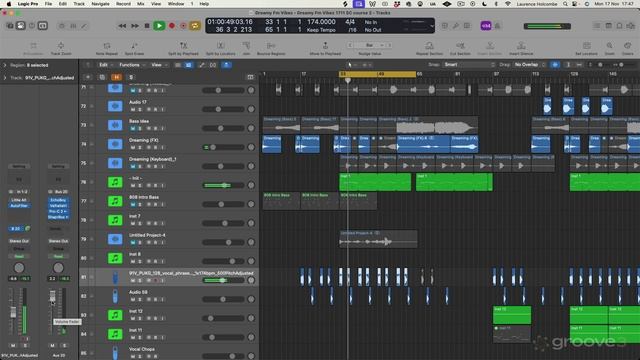Open the Navigate menu
The image size is (640, 360).
point(100,4)
